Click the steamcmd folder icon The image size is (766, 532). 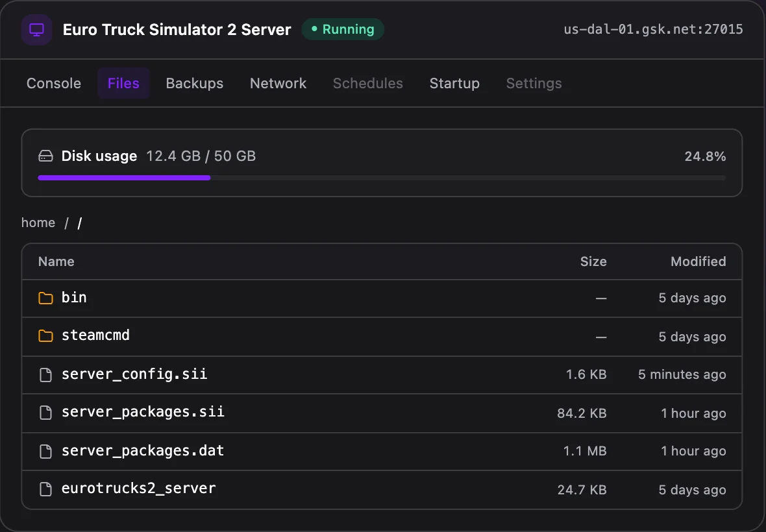[45, 336]
